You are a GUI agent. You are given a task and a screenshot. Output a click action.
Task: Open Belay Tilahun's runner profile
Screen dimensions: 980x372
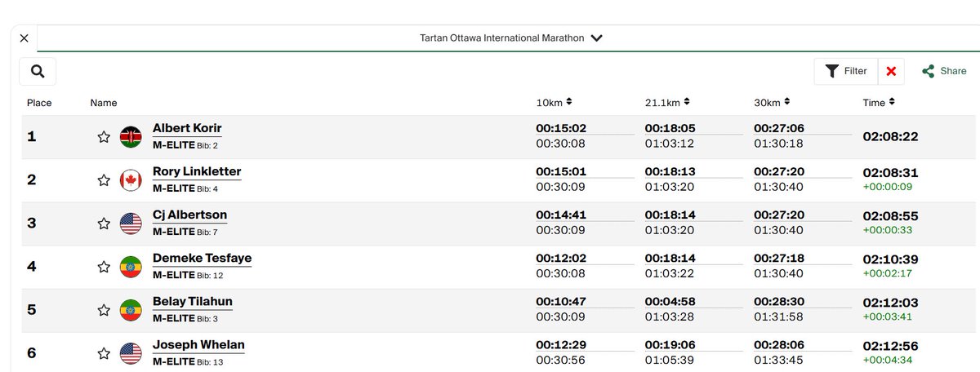[x=193, y=302]
